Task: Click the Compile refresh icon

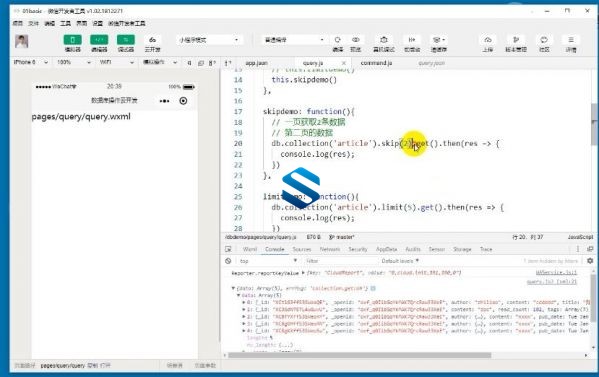Action: pos(338,40)
